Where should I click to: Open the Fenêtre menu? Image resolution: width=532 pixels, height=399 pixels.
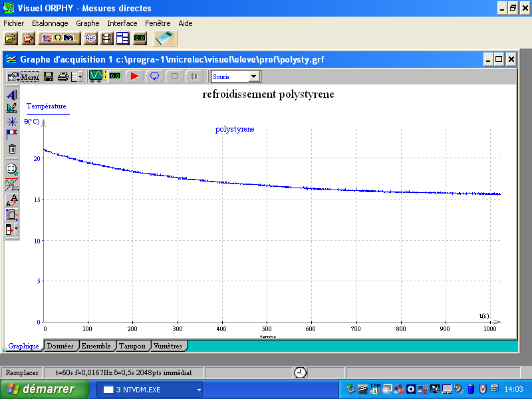point(158,23)
